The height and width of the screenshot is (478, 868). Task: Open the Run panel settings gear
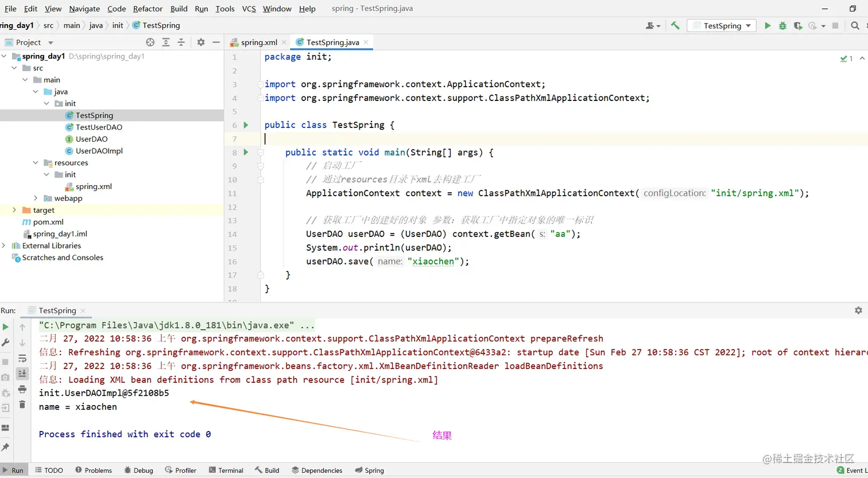(858, 310)
